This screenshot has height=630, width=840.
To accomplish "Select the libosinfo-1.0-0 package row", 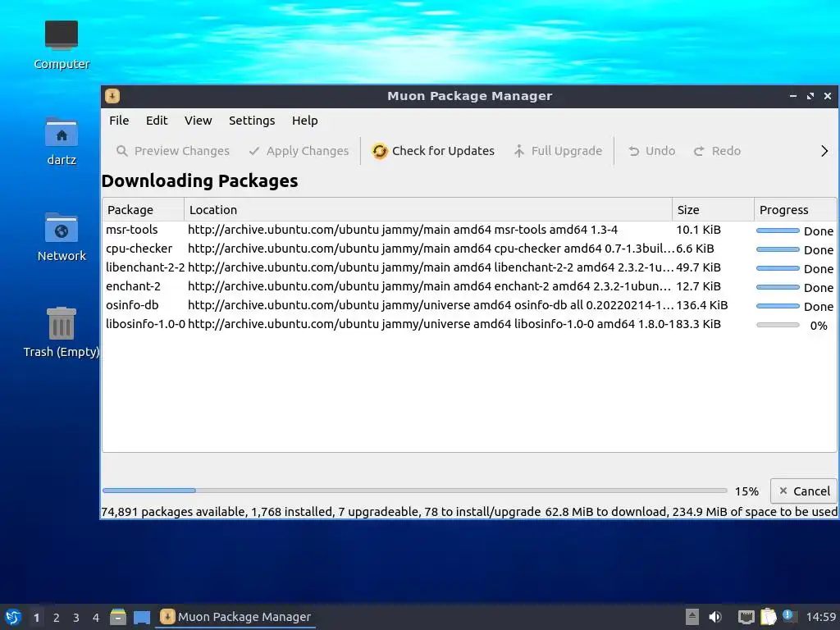I will pos(469,324).
